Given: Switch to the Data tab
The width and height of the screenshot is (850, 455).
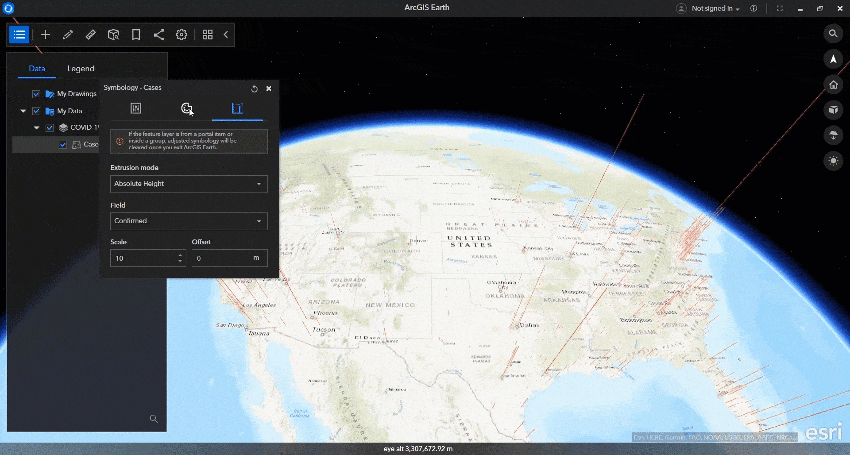Looking at the screenshot, I should 37,68.
